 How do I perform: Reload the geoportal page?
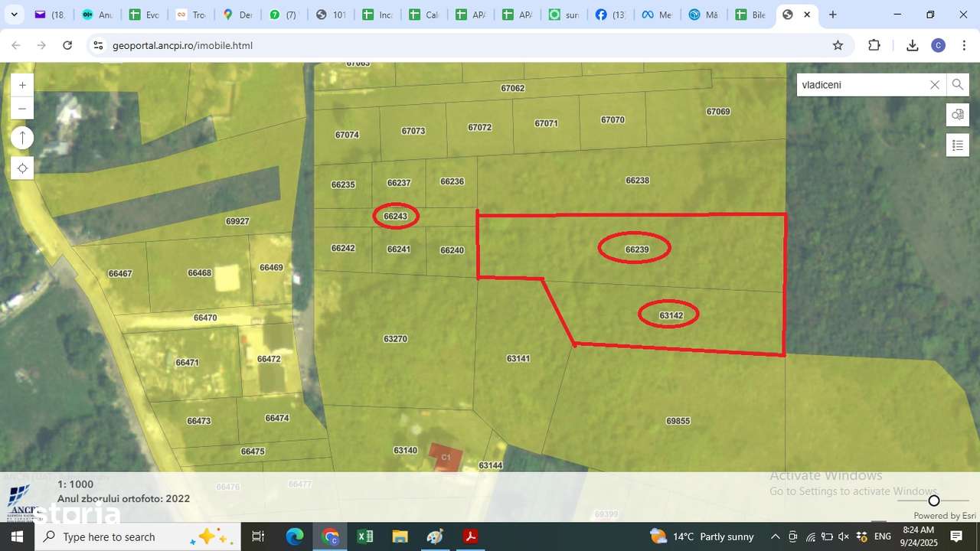point(67,45)
